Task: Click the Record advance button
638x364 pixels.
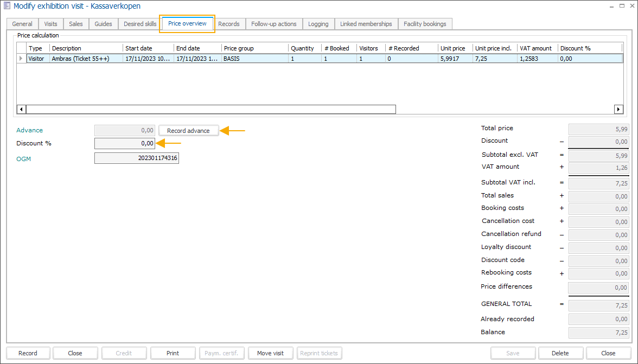Action: pos(188,130)
